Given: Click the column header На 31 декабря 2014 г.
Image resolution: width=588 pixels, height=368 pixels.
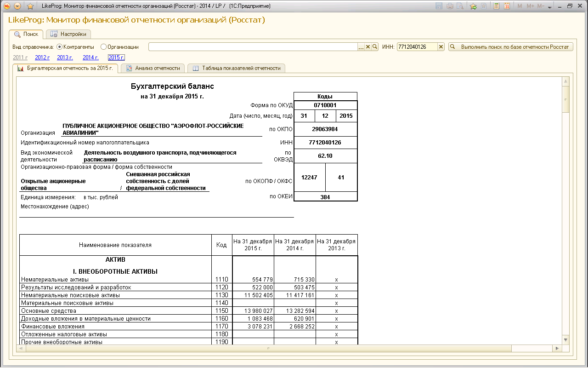Looking at the screenshot, I should pyautogui.click(x=295, y=245).
